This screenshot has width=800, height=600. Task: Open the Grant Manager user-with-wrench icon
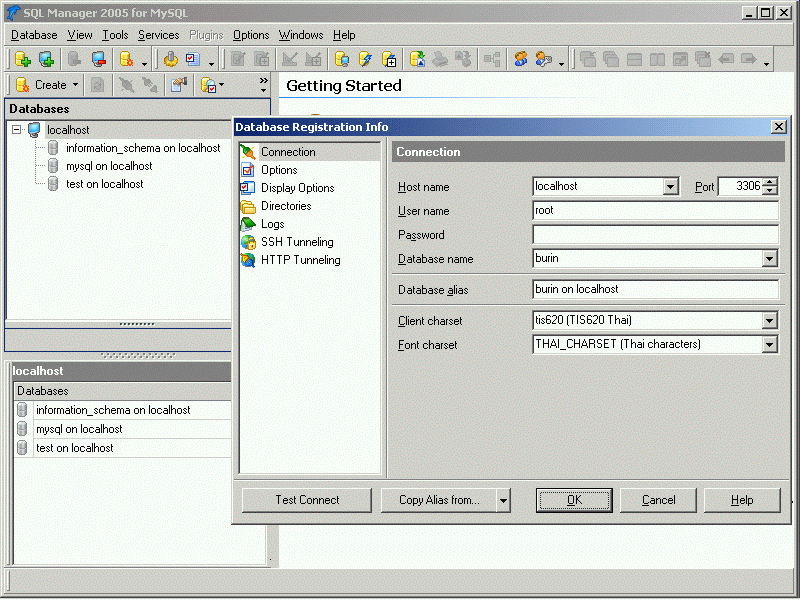coord(544,59)
